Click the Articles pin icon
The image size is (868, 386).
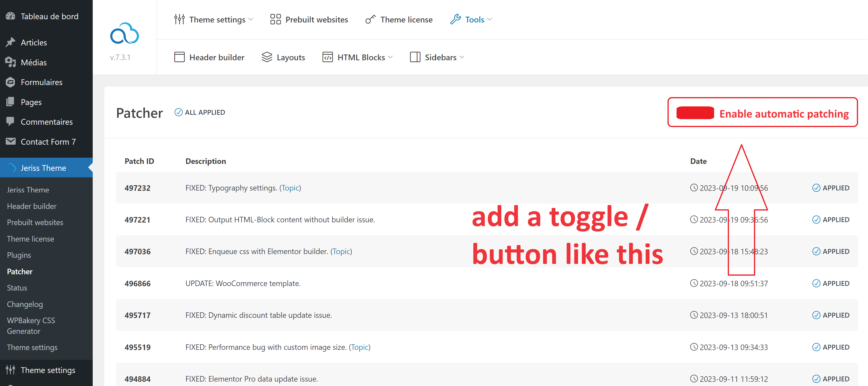(x=10, y=42)
